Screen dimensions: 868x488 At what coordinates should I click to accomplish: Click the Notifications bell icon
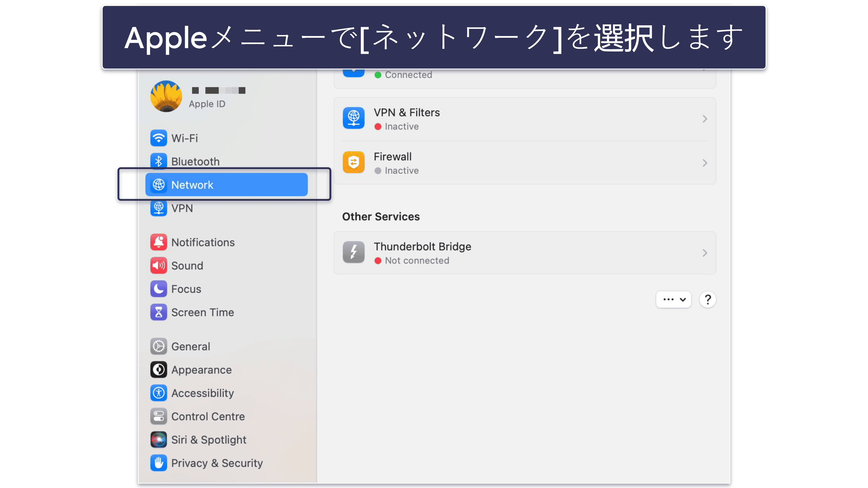pos(158,242)
